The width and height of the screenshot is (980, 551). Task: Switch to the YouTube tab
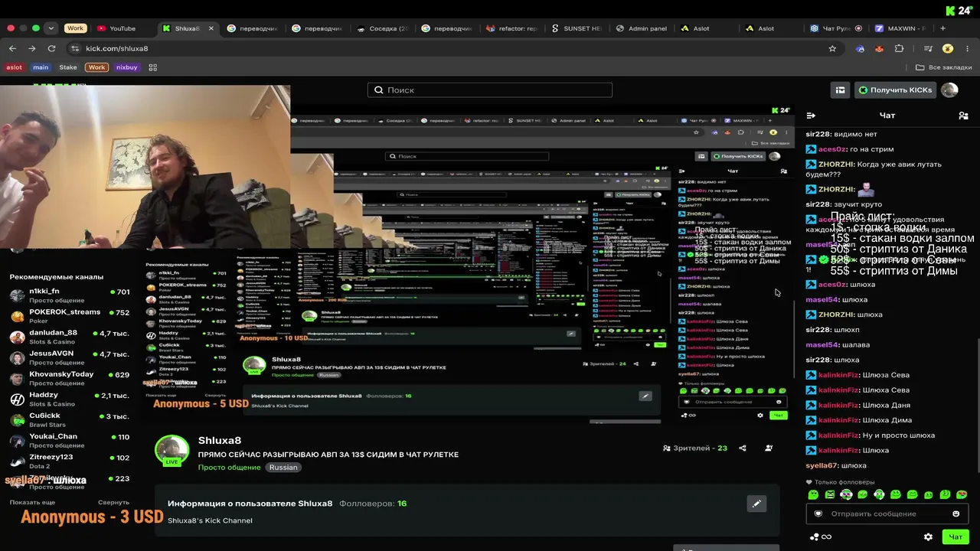click(x=122, y=28)
